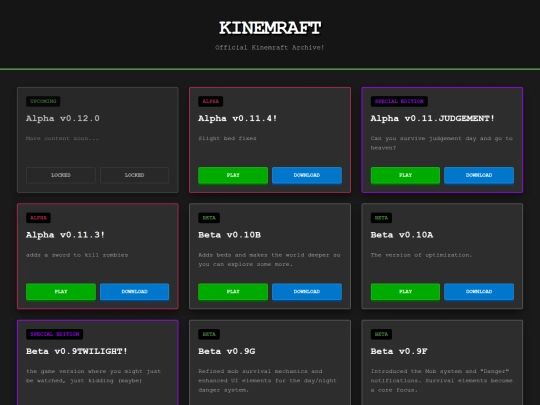Play Beta v0.10B
This screenshot has width=540, height=405.
(x=233, y=292)
